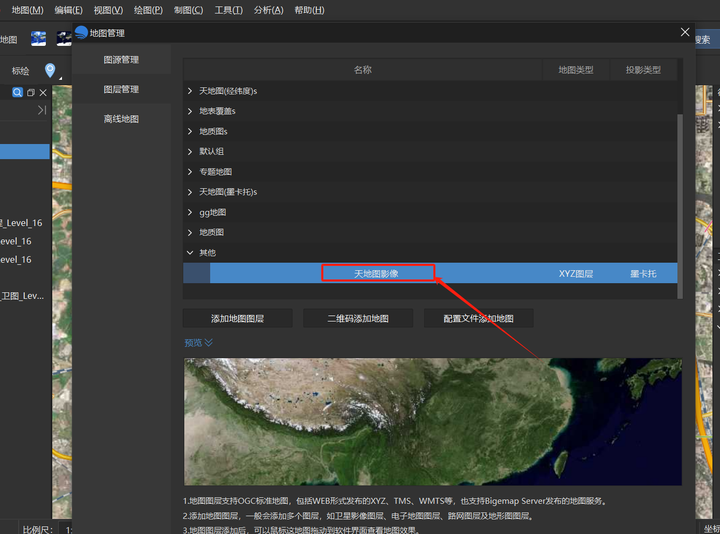Open the 帮助(H) menu
The image size is (720, 534).
pos(309,10)
